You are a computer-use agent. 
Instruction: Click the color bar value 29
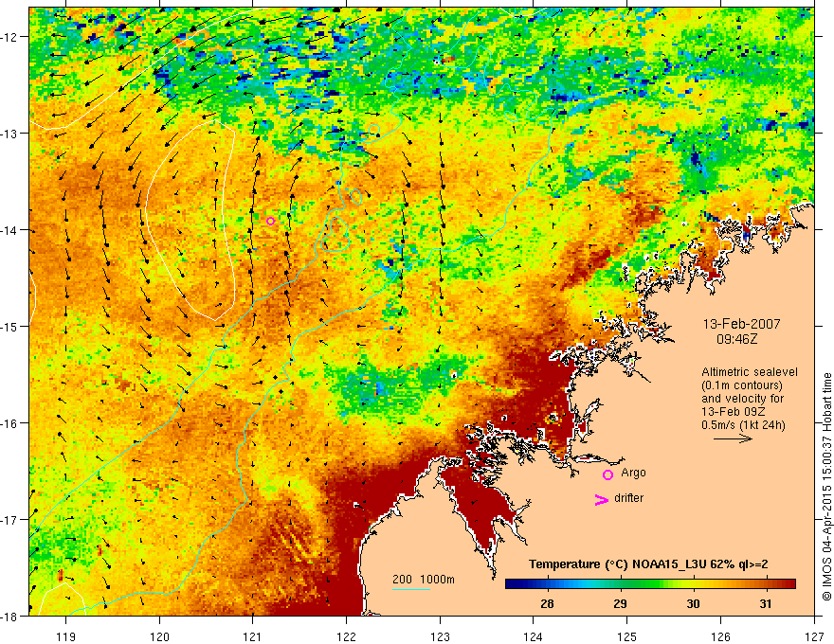pyautogui.click(x=620, y=603)
